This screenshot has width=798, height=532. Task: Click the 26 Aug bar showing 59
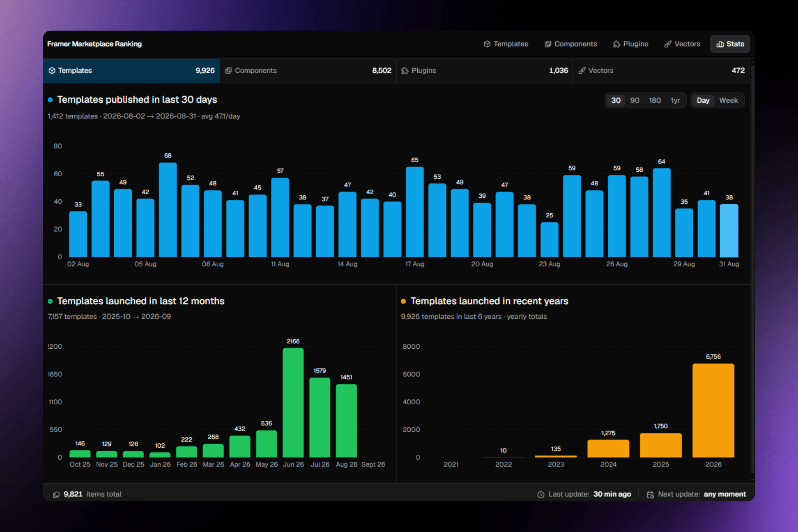pos(617,216)
